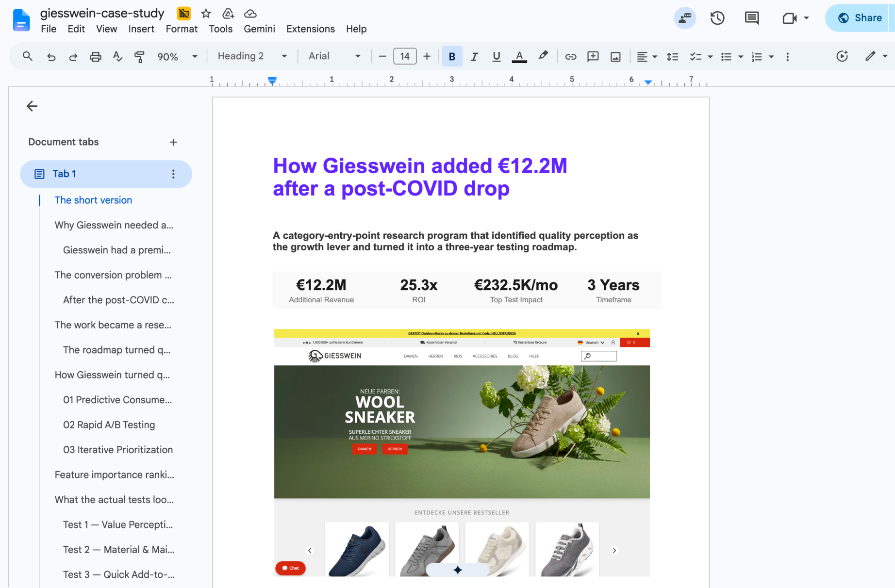
Task: Select the Giesswein website screenshot image
Action: [x=462, y=453]
